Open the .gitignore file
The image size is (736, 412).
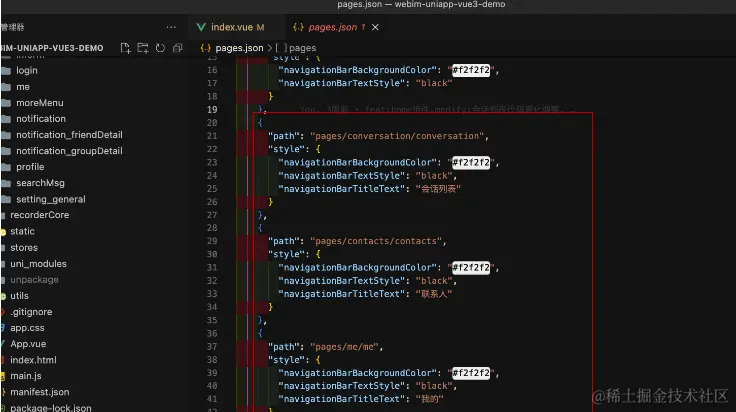click(x=31, y=312)
